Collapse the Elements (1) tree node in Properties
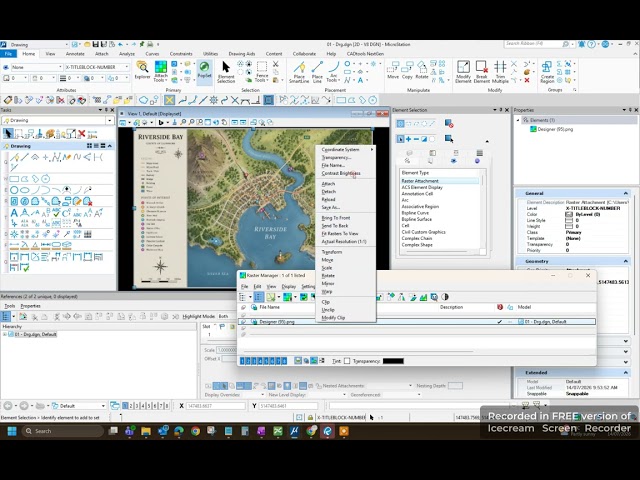 (518, 120)
